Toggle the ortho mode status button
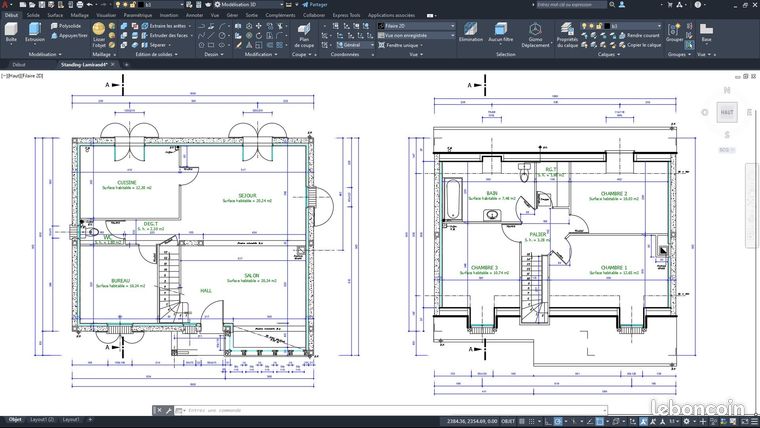Viewport: 760px width, 428px height. point(548,421)
